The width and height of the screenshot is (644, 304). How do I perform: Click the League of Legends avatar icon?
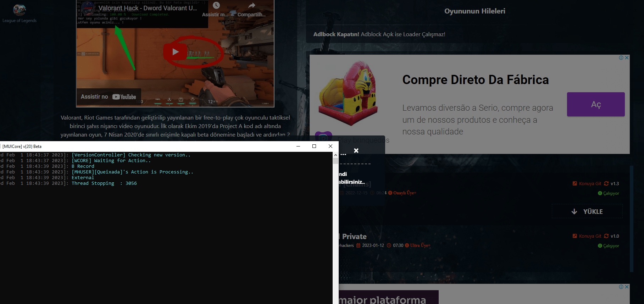[x=20, y=10]
